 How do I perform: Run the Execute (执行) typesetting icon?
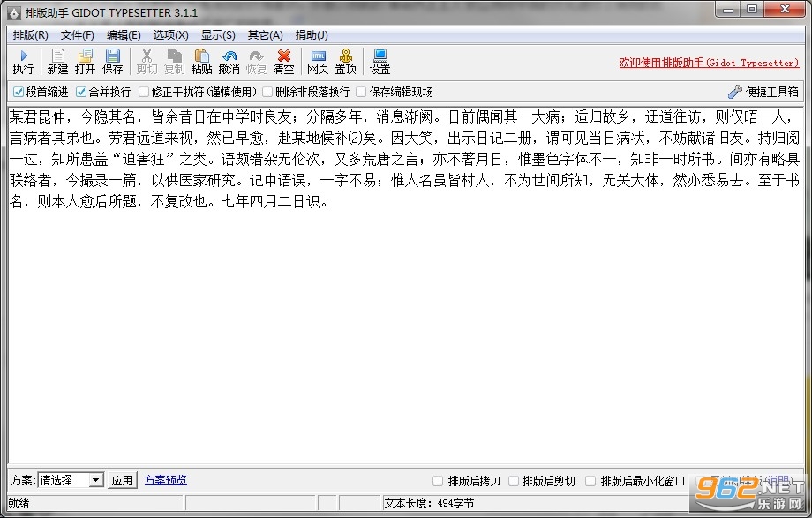(23, 62)
